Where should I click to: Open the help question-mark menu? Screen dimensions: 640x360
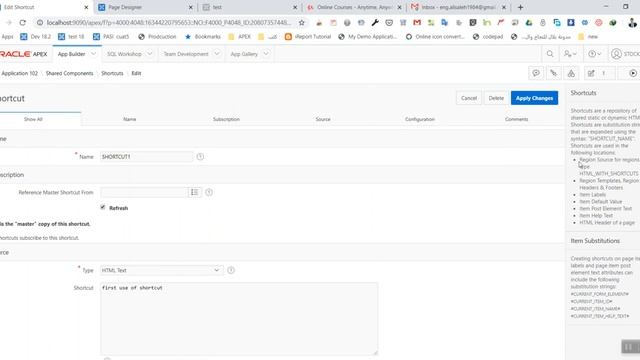point(594,54)
